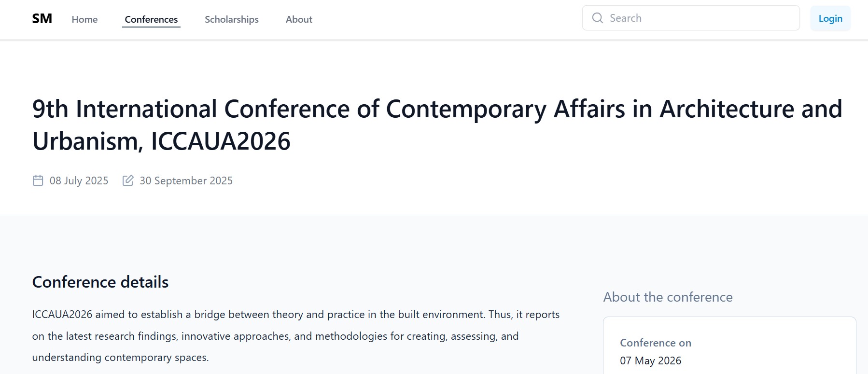Click the magnifying glass search icon
Image resolution: width=868 pixels, height=374 pixels.
point(597,18)
